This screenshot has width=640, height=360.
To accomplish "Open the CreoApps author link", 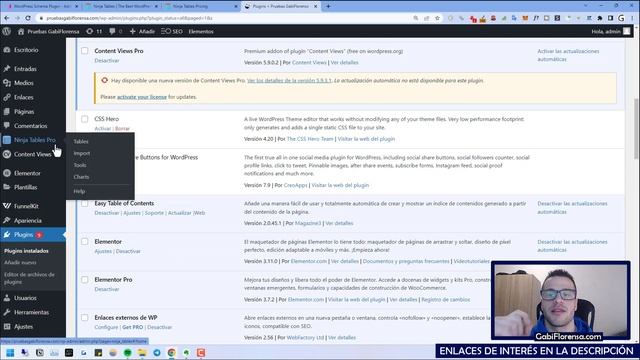I will (296, 185).
